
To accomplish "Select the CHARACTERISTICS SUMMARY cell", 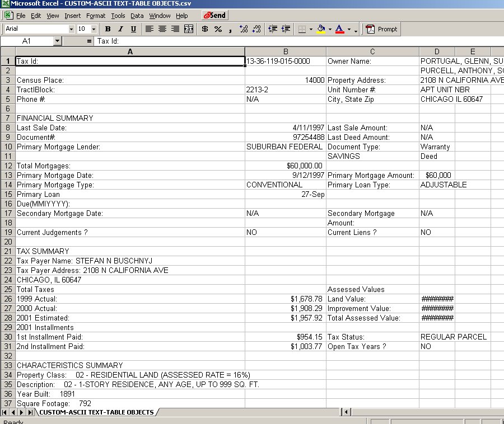I will pyautogui.click(x=130, y=365).
